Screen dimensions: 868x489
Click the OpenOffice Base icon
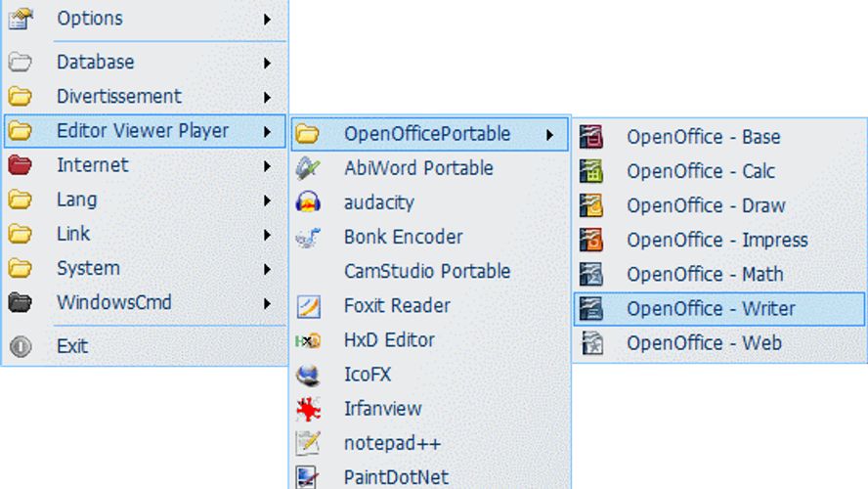pos(590,137)
